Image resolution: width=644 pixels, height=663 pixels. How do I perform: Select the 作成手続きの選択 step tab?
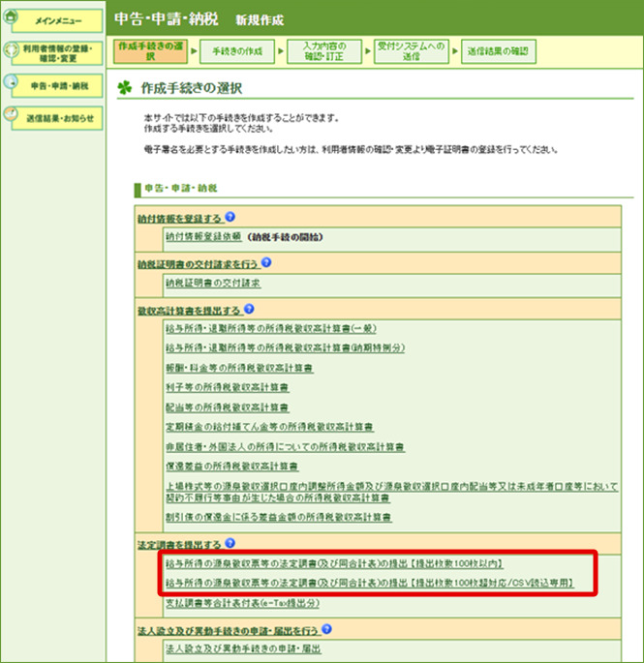[149, 51]
